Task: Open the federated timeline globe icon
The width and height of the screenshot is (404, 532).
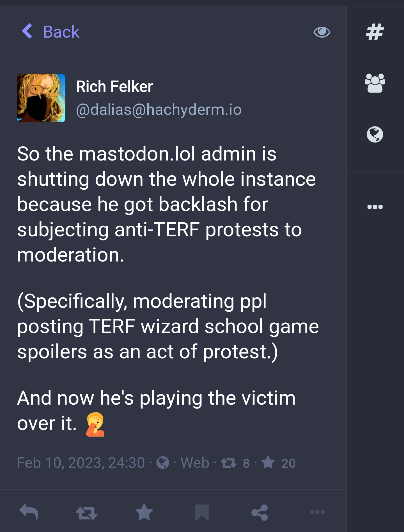Action: pos(375,134)
